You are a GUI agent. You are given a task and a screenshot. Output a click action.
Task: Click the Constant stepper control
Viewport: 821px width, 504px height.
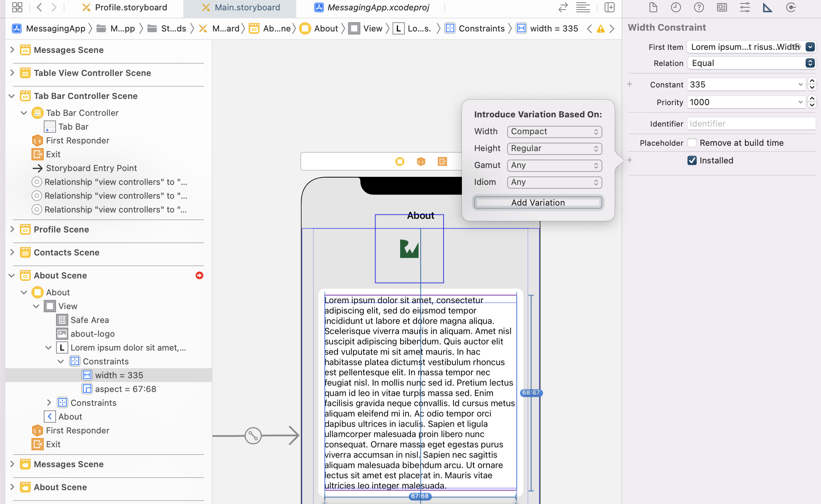click(812, 84)
